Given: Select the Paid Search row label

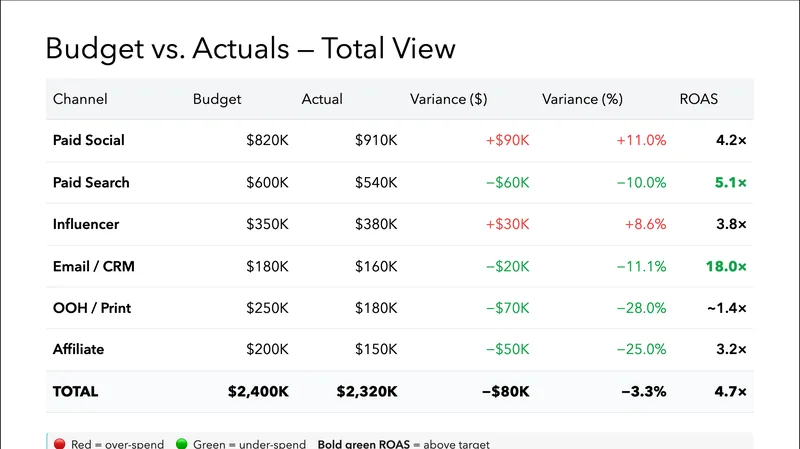Looking at the screenshot, I should pyautogui.click(x=91, y=182).
